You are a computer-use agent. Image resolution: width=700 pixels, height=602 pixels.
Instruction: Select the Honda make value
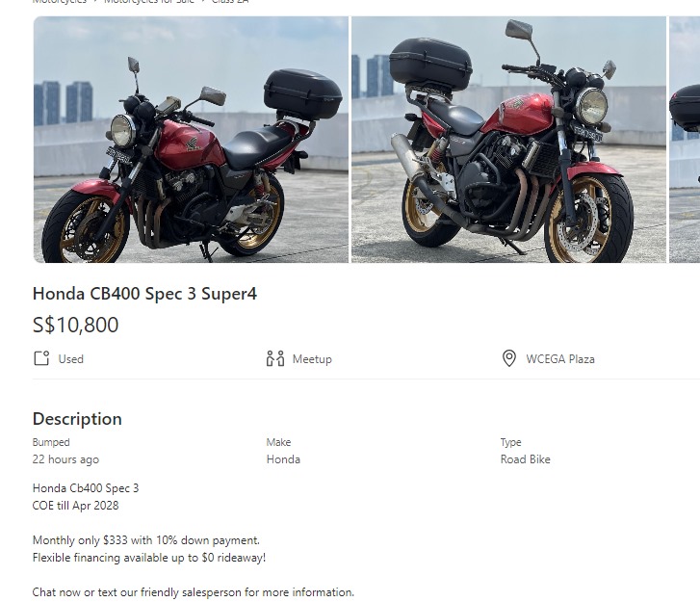click(283, 459)
